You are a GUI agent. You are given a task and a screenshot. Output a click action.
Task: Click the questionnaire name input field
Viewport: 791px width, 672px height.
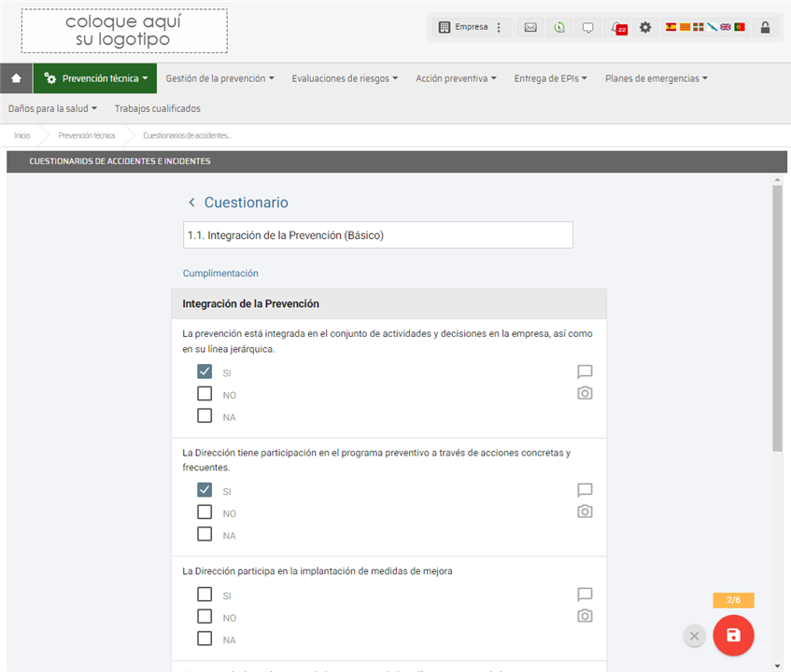378,235
